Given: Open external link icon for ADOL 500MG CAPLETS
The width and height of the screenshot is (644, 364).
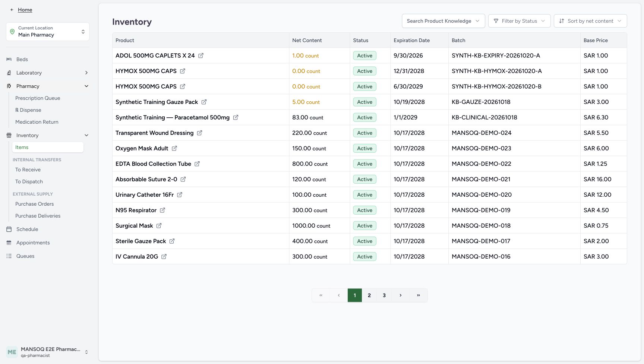Looking at the screenshot, I should pyautogui.click(x=201, y=56).
